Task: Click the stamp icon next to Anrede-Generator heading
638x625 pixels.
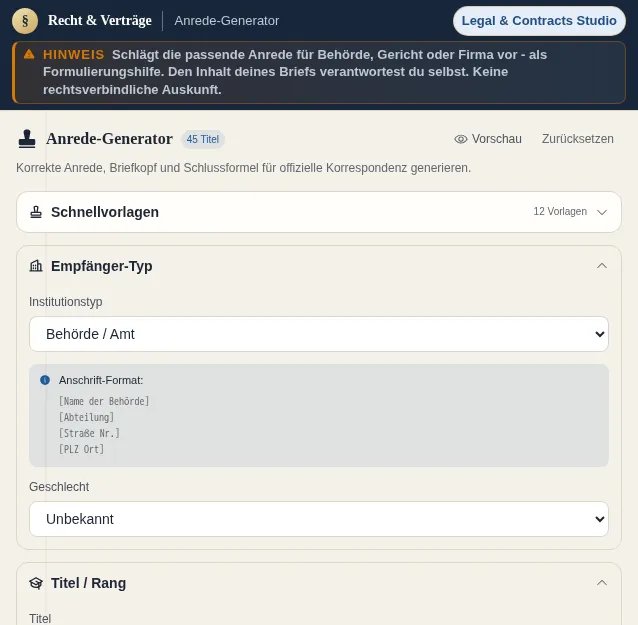Action: 27,139
